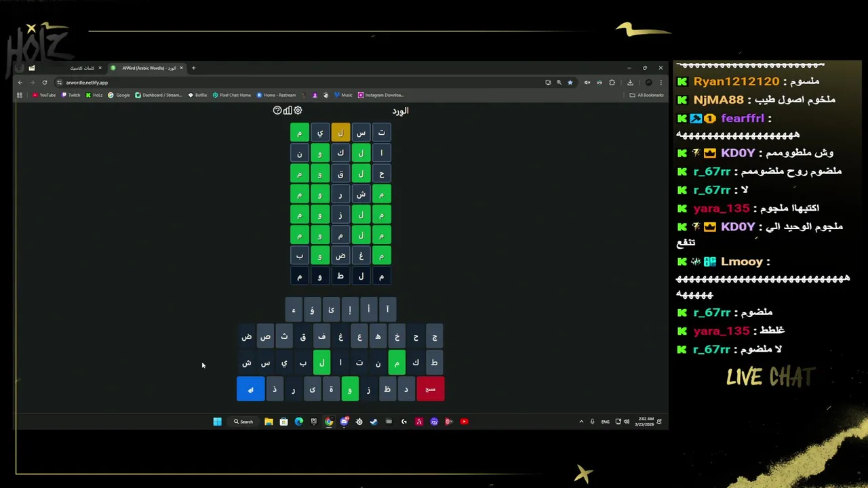This screenshot has width=868, height=488.
Task: Open the Windows Start menu
Action: tap(217, 422)
